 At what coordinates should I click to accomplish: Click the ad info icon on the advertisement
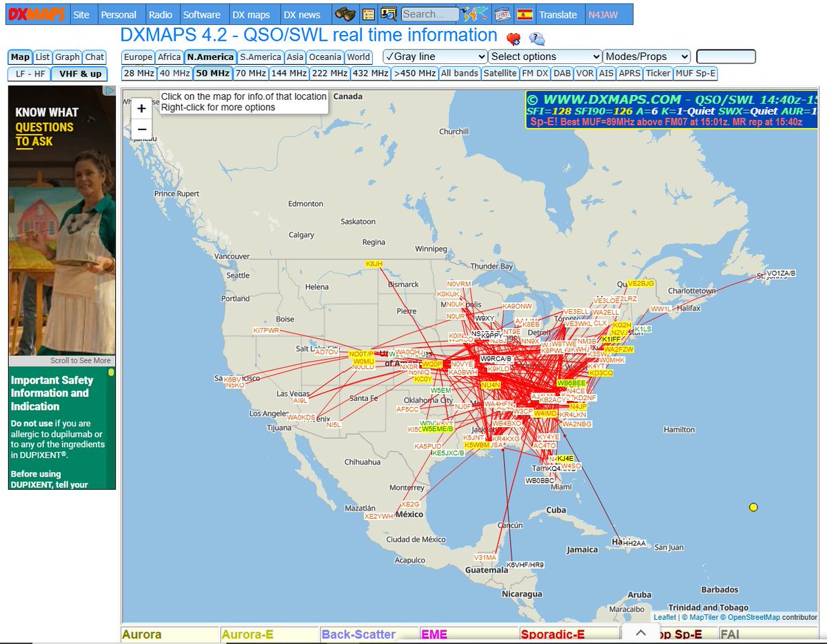coord(110,90)
